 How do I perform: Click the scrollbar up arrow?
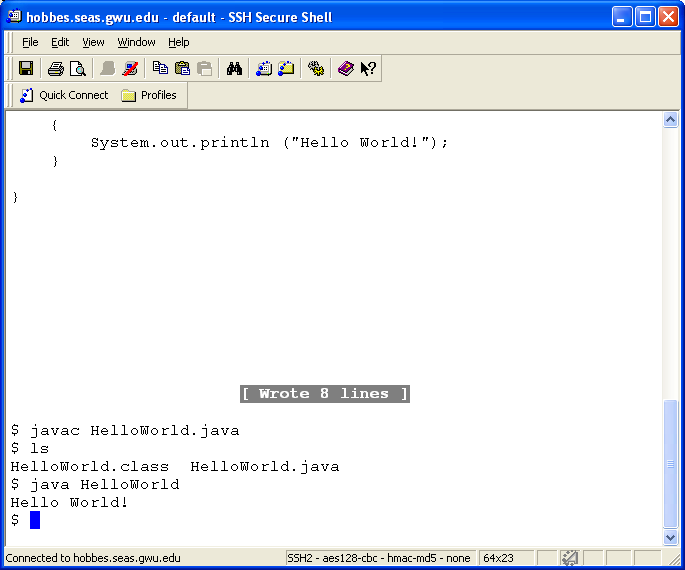coord(671,120)
